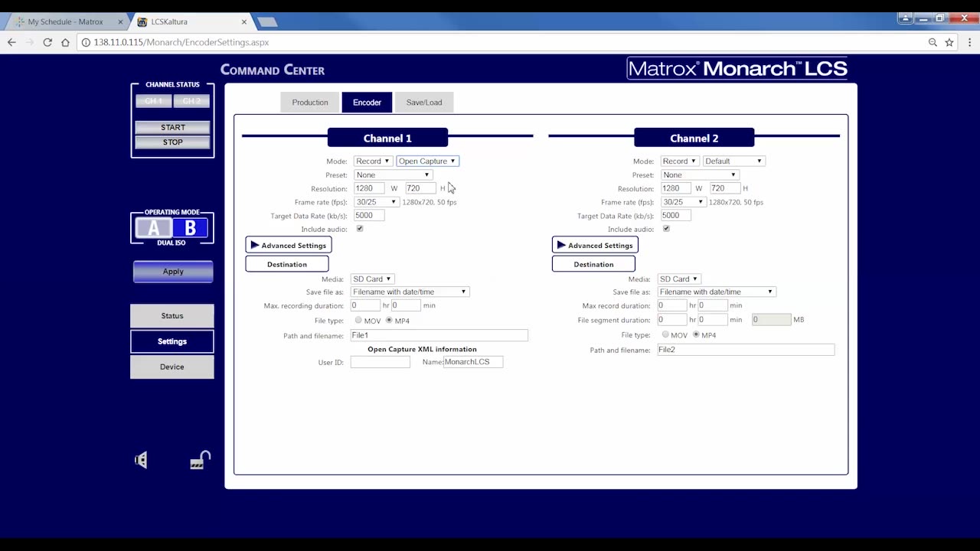Go to browser home page

tap(65, 42)
